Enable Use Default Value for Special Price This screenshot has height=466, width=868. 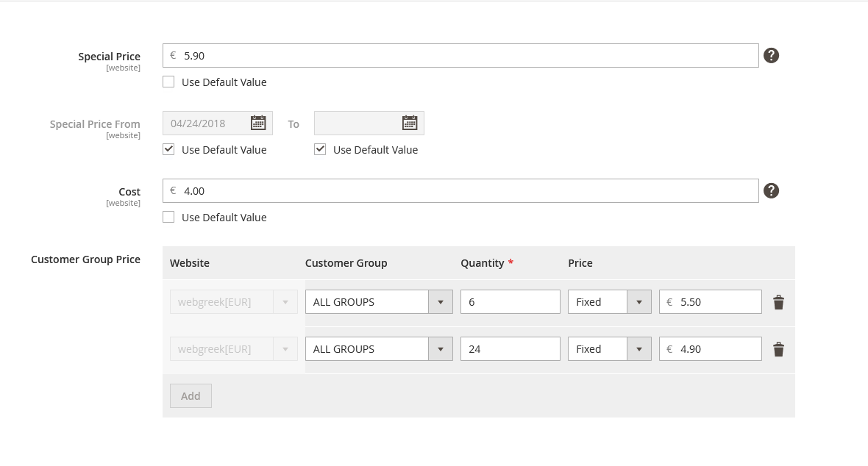[x=168, y=81]
